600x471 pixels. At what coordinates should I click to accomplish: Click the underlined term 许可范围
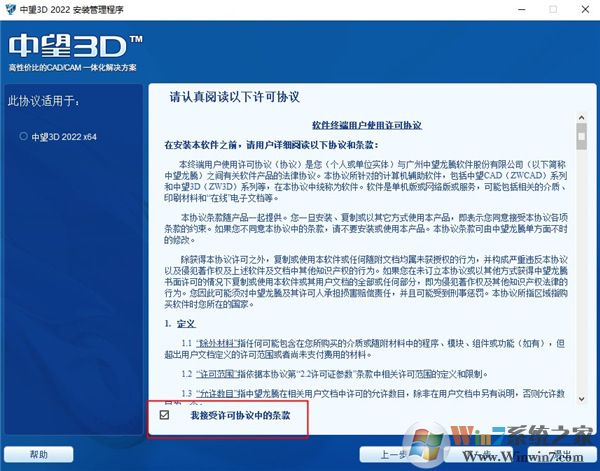[x=217, y=374]
